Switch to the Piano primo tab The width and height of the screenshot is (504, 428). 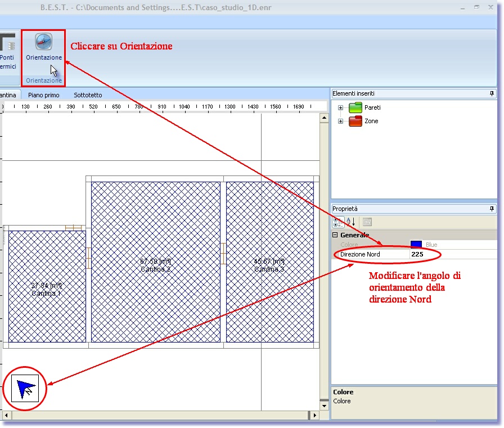click(x=43, y=95)
